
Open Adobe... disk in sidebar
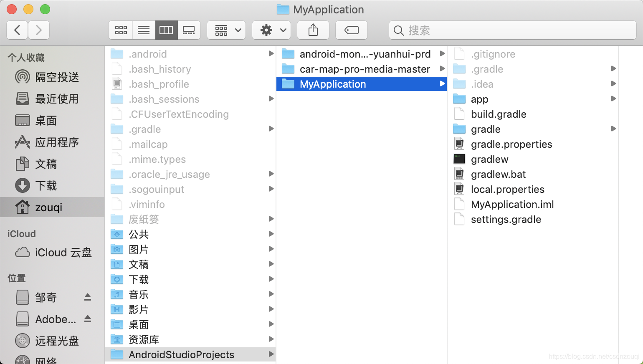point(46,319)
